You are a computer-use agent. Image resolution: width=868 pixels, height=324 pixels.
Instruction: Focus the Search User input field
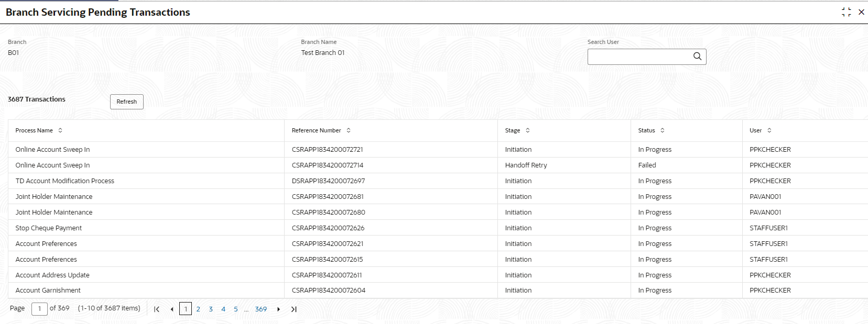pyautogui.click(x=639, y=57)
